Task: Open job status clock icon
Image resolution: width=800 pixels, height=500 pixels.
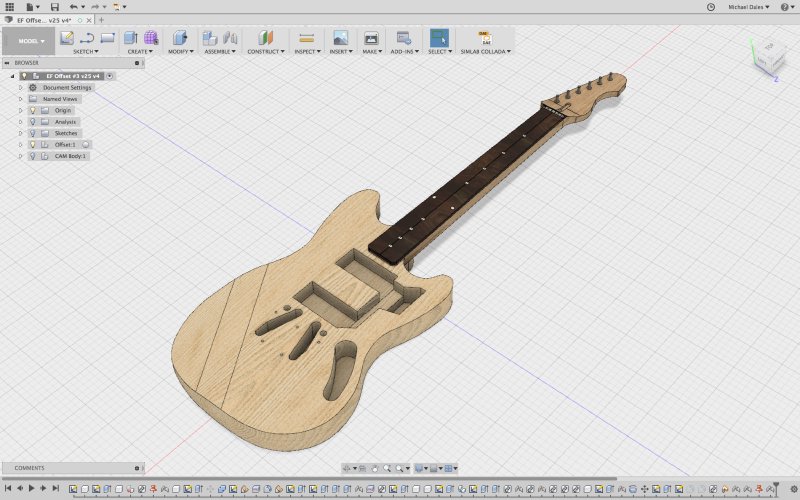Action: [x=711, y=7]
